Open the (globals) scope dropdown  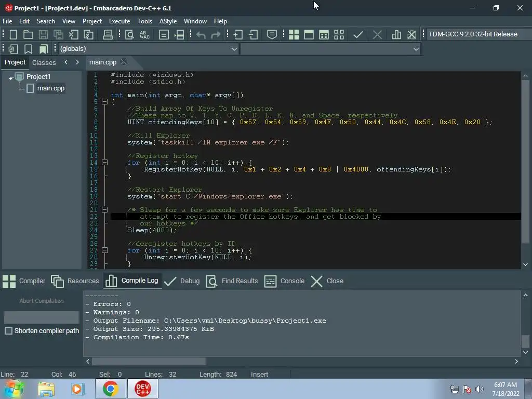(x=148, y=49)
